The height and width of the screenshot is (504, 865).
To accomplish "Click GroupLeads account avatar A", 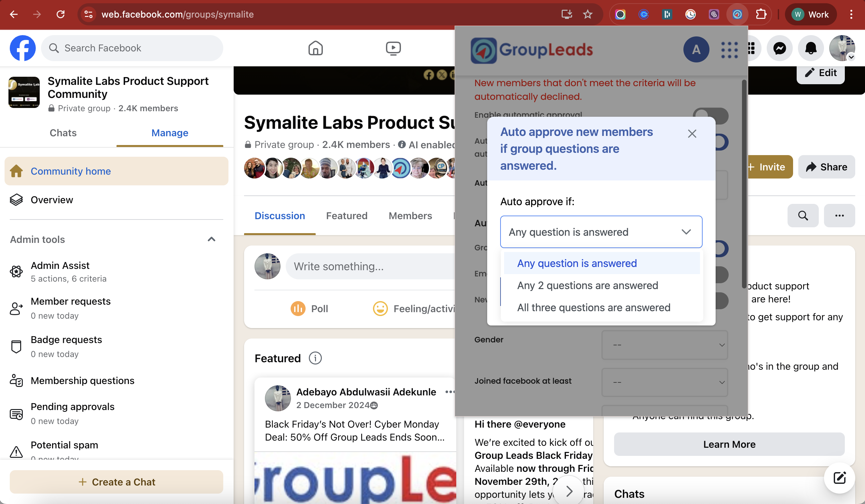I will [696, 49].
